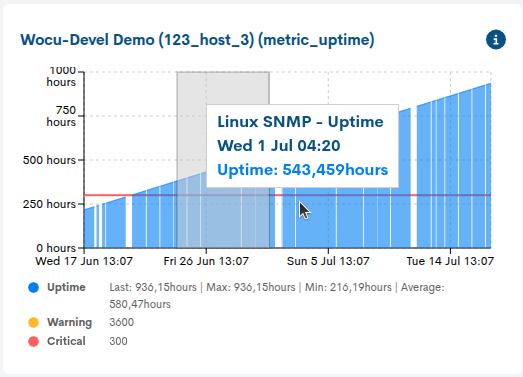Click the '500 hours' y-axis label
Viewport: 523px width, 377px height.
pos(49,160)
